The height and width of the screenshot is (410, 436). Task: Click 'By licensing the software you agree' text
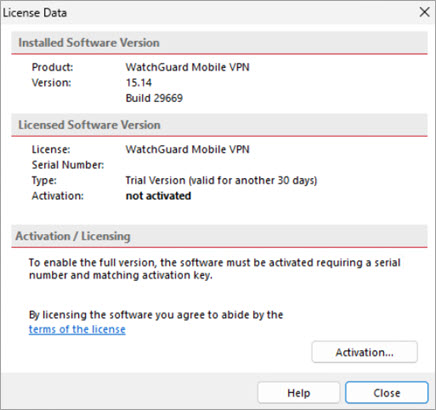(156, 315)
